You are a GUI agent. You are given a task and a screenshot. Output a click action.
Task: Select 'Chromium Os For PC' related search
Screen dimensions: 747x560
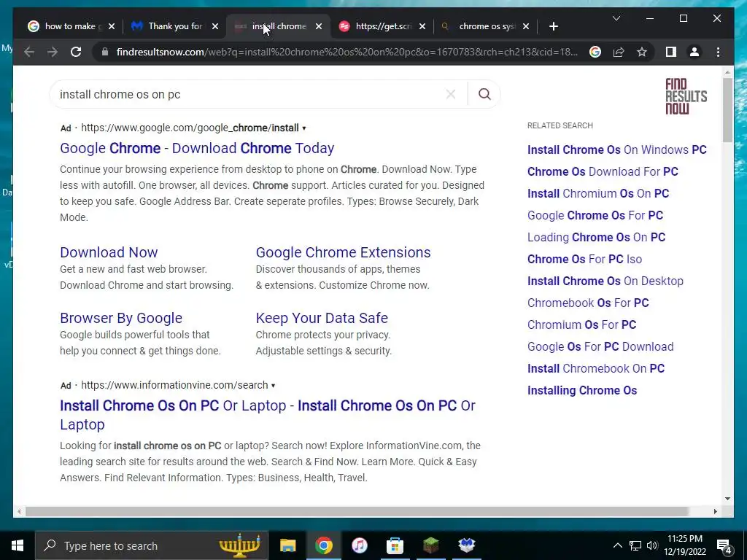point(581,324)
